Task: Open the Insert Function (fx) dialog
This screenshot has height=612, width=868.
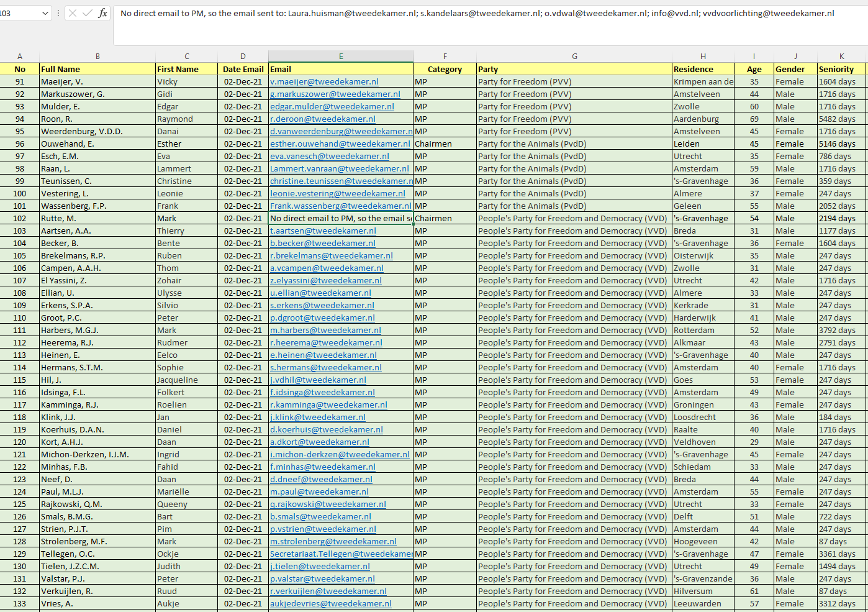Action: click(x=101, y=12)
